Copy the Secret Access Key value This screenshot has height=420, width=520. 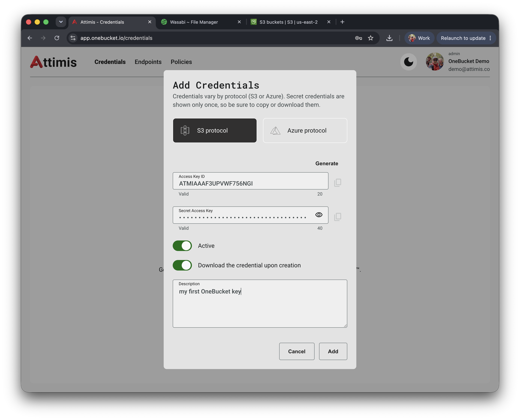[338, 217]
